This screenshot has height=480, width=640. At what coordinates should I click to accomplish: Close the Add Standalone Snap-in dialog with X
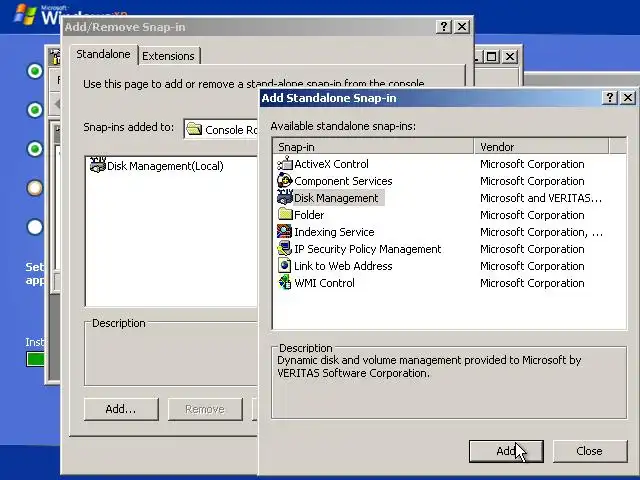(628, 98)
